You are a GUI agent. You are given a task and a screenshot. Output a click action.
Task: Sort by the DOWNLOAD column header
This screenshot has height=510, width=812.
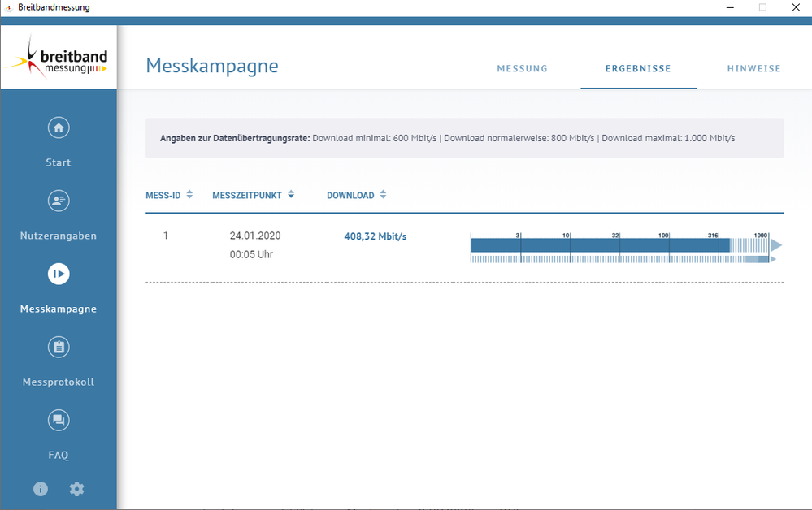(x=350, y=196)
